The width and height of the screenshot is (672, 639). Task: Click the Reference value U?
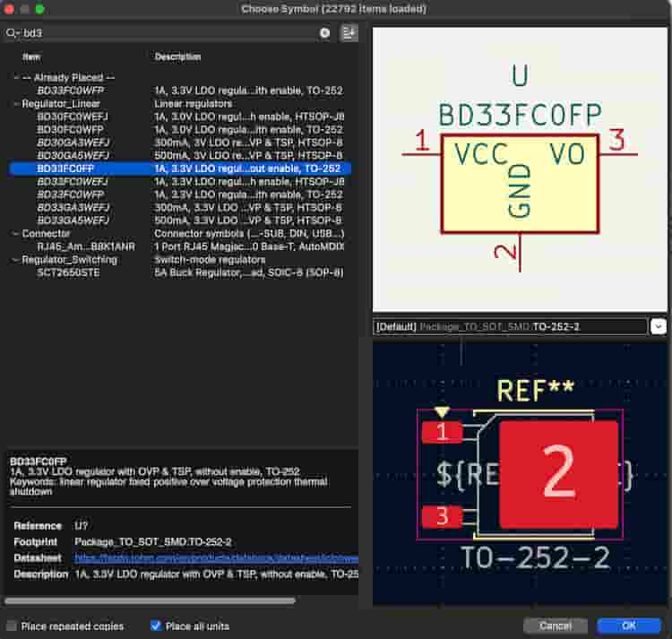click(81, 526)
